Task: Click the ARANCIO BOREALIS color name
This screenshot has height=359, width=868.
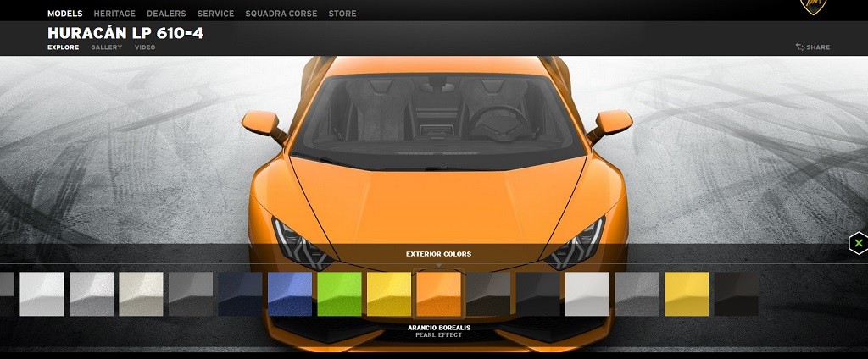Action: click(439, 328)
